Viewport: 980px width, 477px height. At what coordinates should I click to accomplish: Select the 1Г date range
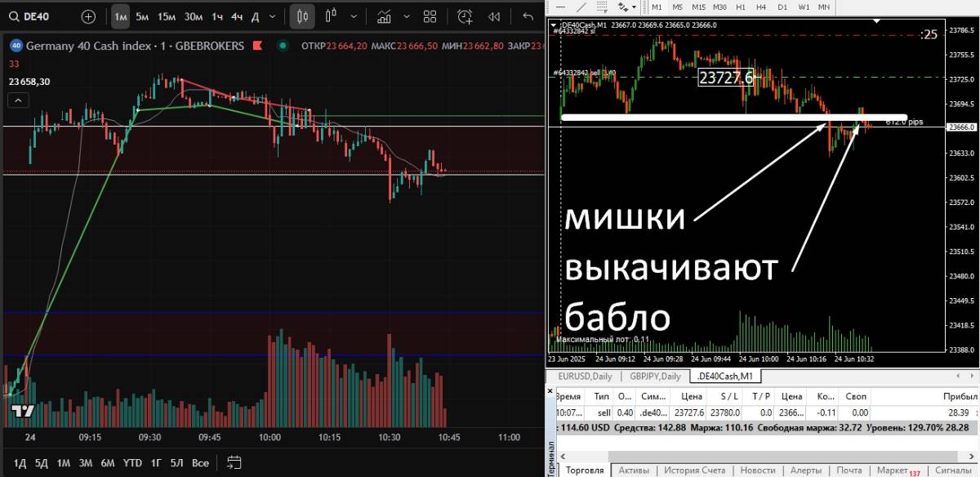click(154, 462)
